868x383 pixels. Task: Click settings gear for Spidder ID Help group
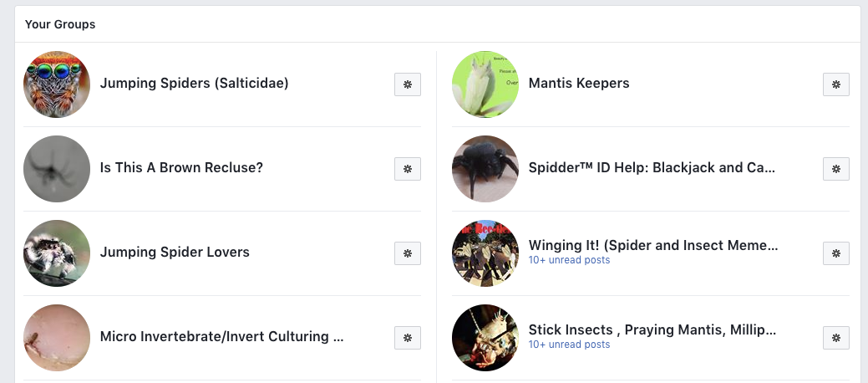836,169
